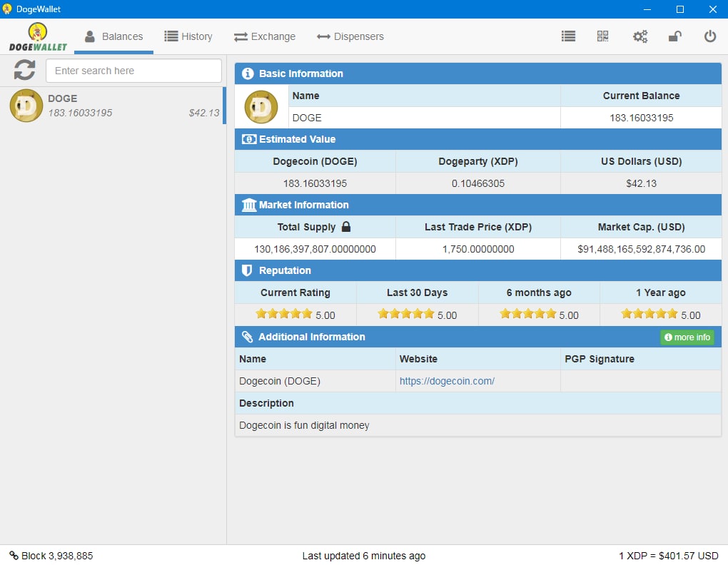The image size is (728, 565).
Task: Click the Market Information bank icon
Action: click(249, 205)
